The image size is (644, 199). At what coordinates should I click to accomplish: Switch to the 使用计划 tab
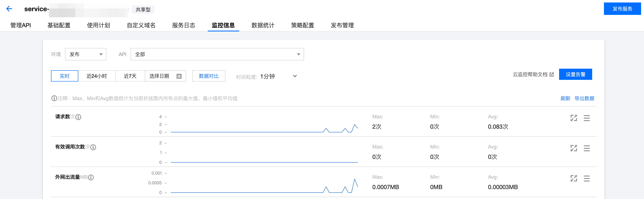[x=99, y=25]
